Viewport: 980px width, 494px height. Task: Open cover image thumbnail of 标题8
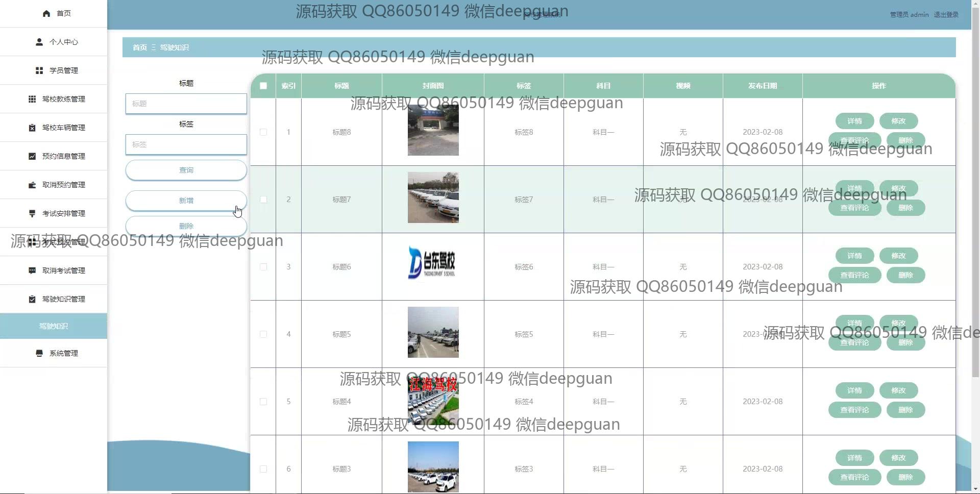click(x=433, y=130)
